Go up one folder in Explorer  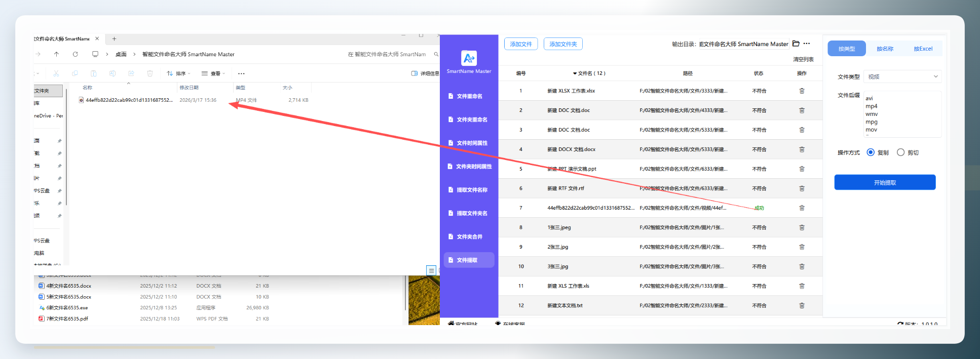(56, 54)
